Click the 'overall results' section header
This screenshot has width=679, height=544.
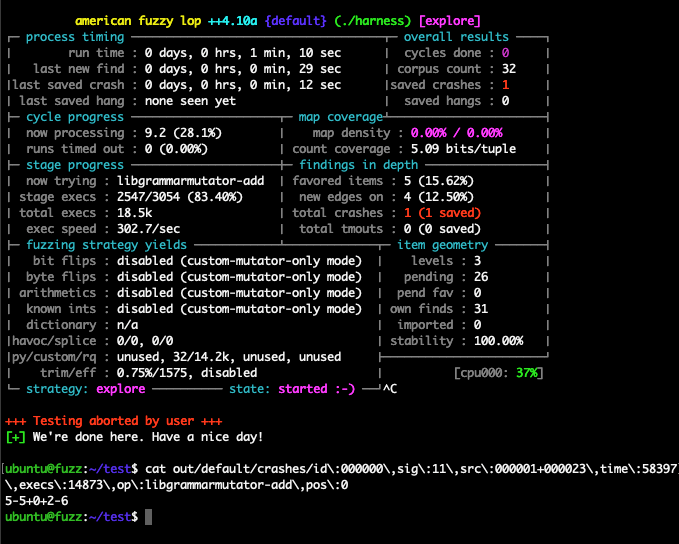click(456, 37)
